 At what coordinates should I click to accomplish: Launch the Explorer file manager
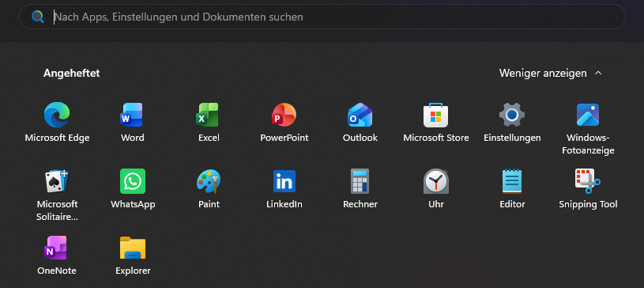(132, 248)
